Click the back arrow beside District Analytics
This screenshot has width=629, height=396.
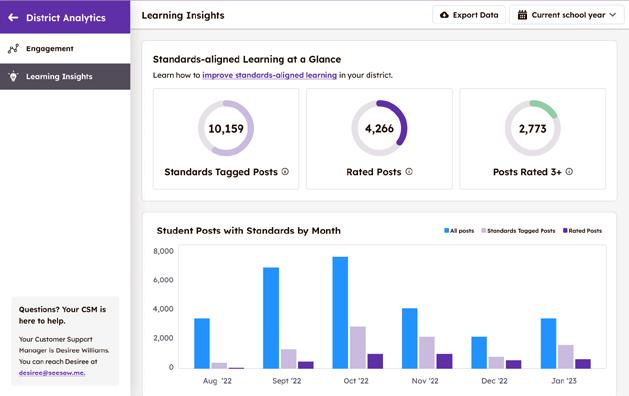pyautogui.click(x=13, y=17)
